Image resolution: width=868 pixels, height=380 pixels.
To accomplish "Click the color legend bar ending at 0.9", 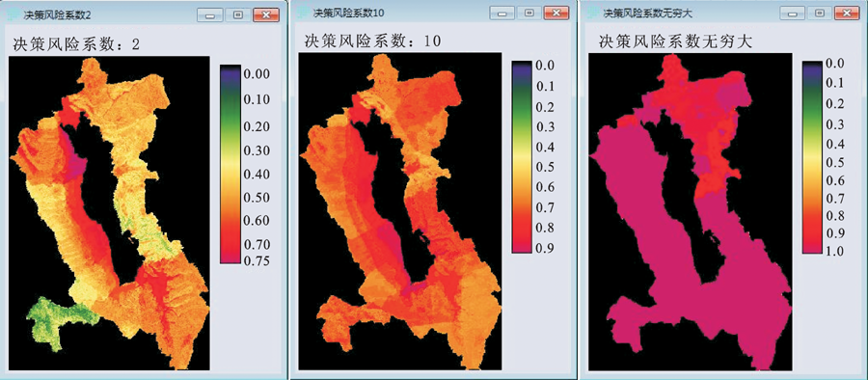I will pos(521,156).
